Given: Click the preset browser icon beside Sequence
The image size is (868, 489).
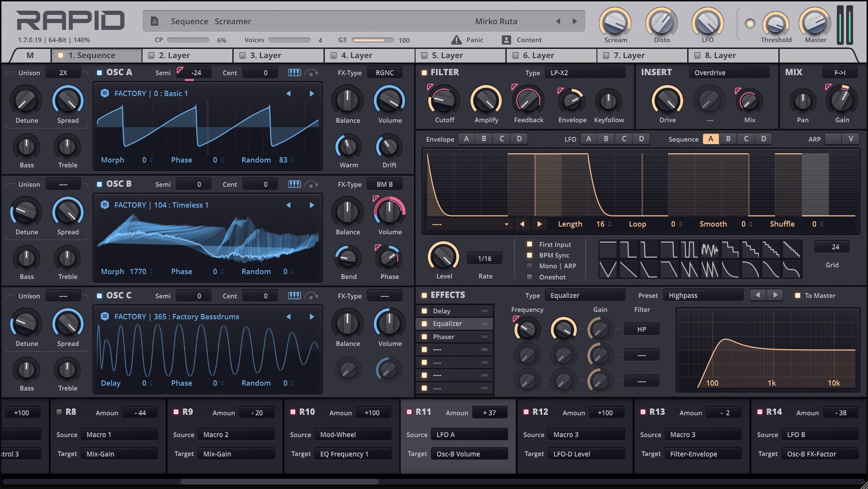Looking at the screenshot, I should [x=154, y=21].
